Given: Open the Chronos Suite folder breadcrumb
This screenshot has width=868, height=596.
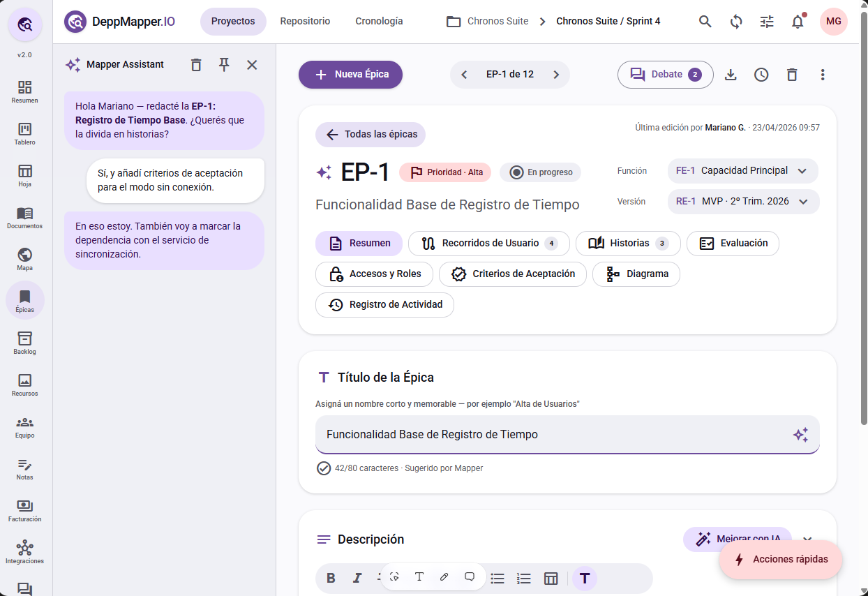Looking at the screenshot, I should [487, 22].
